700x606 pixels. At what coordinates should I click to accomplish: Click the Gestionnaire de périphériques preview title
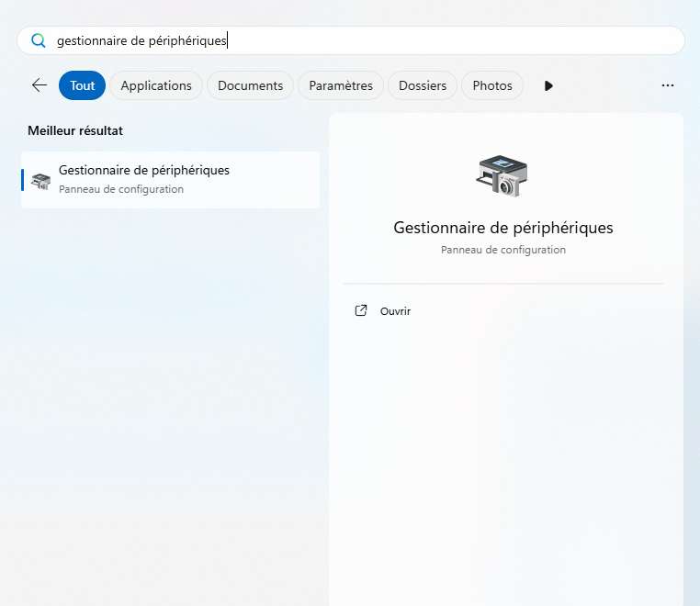(502, 228)
